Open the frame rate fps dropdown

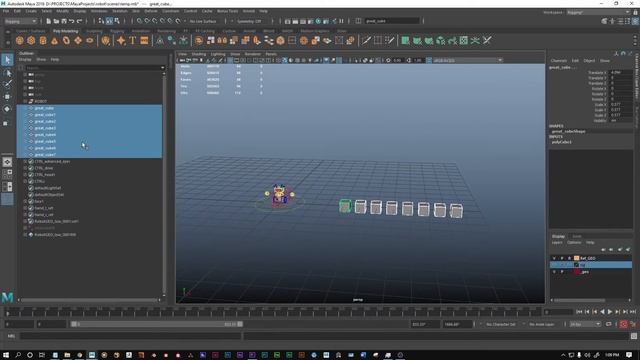coord(585,324)
